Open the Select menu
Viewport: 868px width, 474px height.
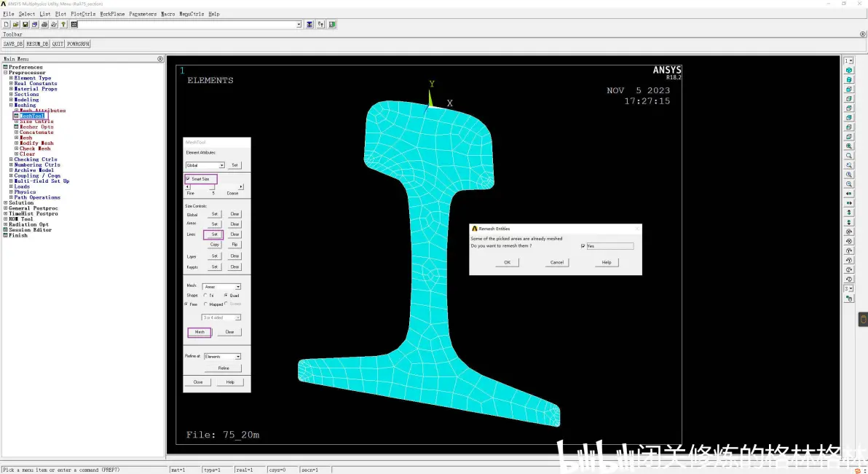click(x=26, y=14)
